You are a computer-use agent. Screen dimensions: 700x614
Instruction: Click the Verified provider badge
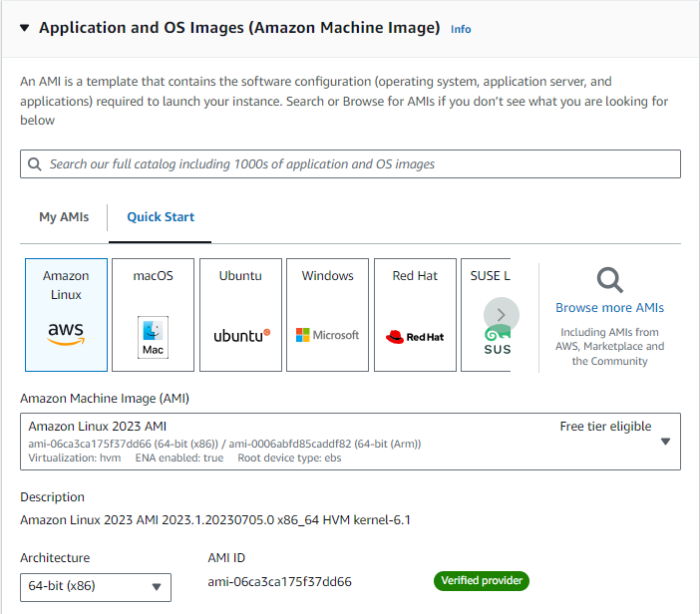(482, 580)
